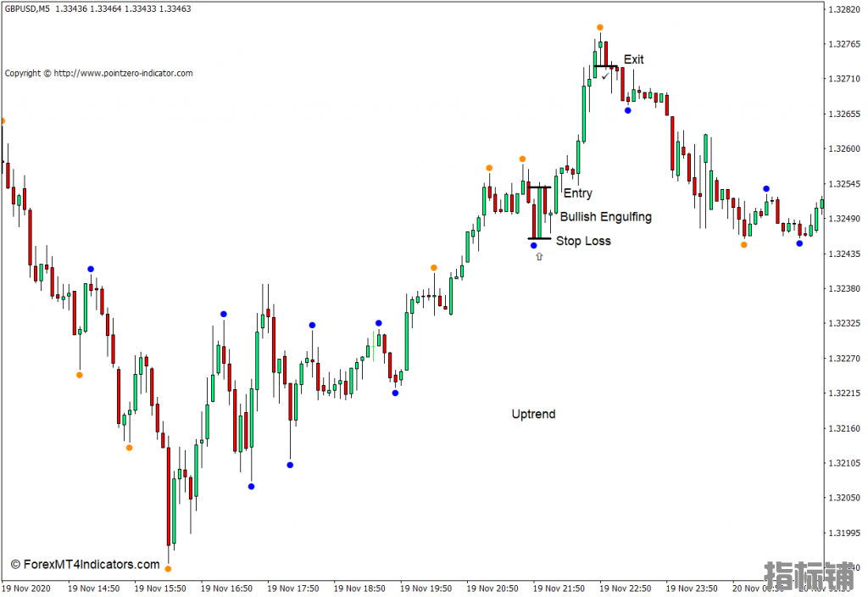Click price level 1.32270 on the axis
The width and height of the screenshot is (868, 597).
844,359
